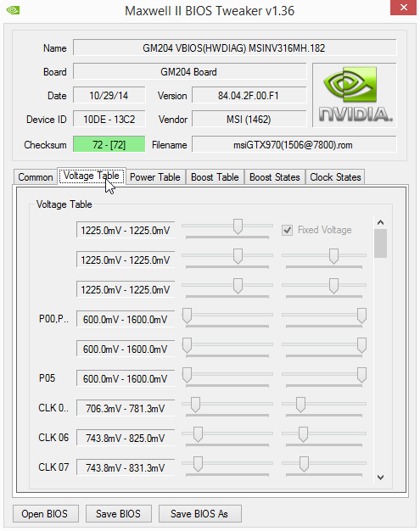Click the Version field 84.04.2F.00.F1
Image resolution: width=420 pixels, height=531 pixels.
point(249,96)
